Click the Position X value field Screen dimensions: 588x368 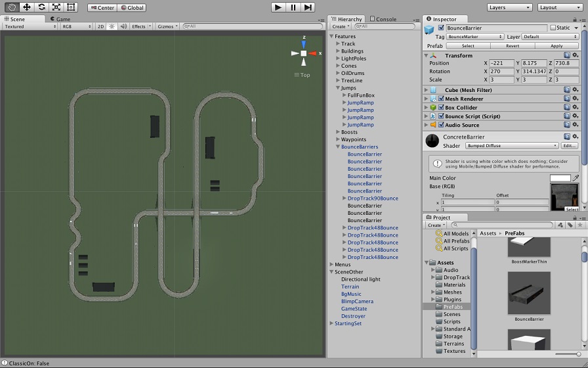point(502,63)
